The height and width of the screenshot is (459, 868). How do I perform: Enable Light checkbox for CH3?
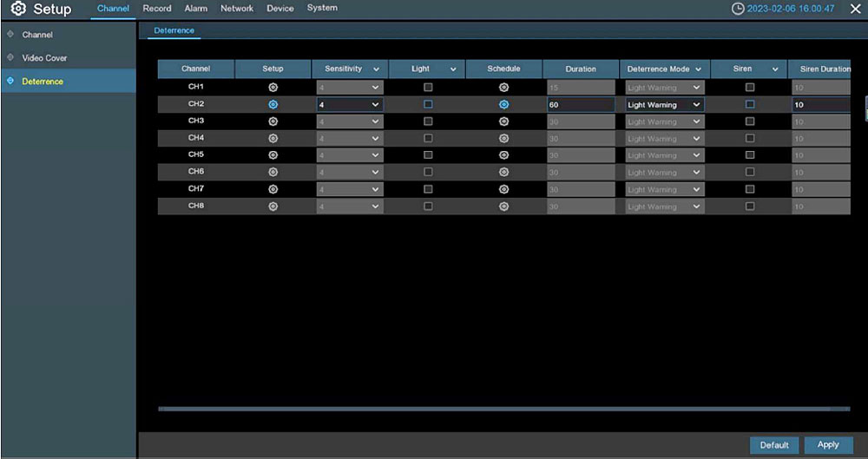(428, 121)
